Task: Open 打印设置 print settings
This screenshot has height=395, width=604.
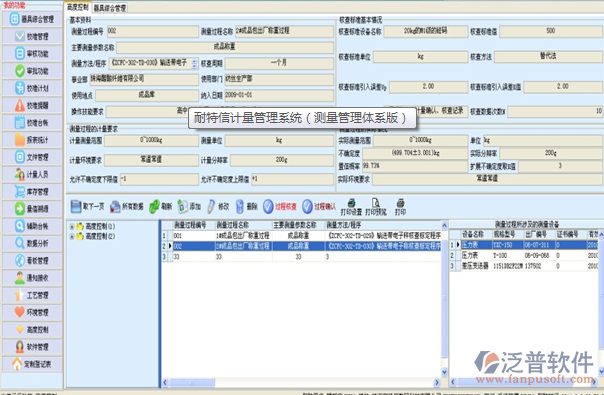Action: click(x=351, y=207)
